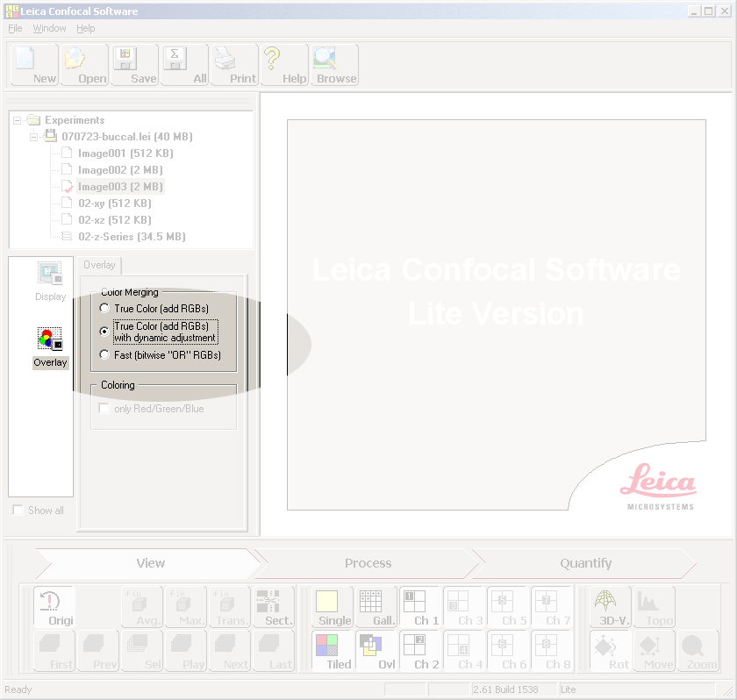Minimize the Leica Confocal Software window
This screenshot has height=700, width=737.
[694, 11]
